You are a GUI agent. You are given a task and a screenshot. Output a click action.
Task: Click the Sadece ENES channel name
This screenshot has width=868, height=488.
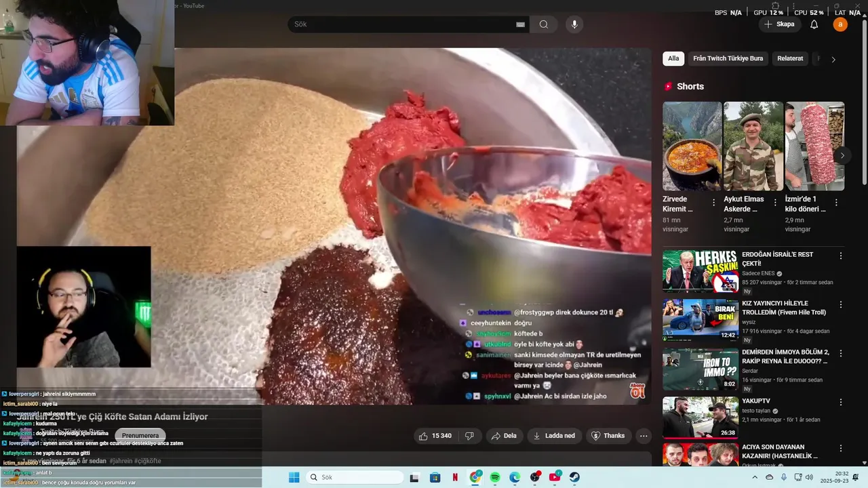pos(758,273)
